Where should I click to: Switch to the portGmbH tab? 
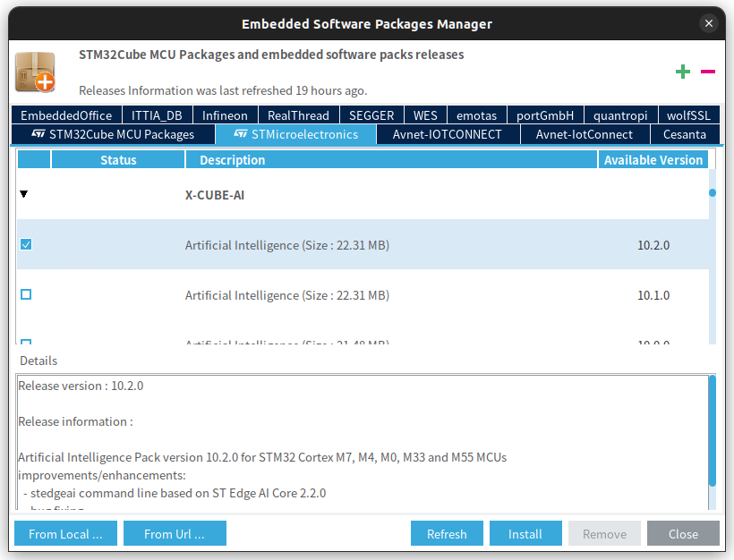coord(545,115)
